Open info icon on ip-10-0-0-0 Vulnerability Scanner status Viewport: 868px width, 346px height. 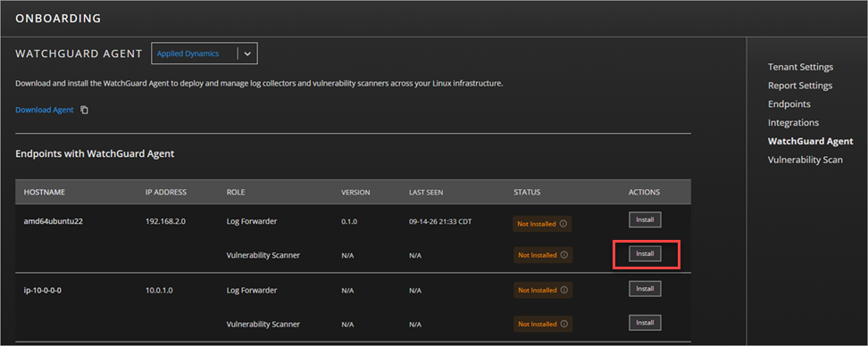(x=563, y=324)
